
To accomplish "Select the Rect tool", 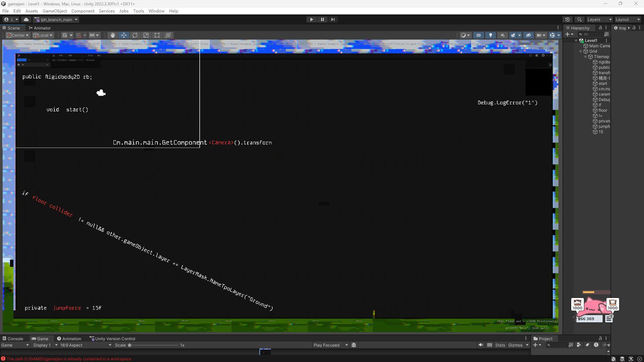I will pyautogui.click(x=157, y=35).
